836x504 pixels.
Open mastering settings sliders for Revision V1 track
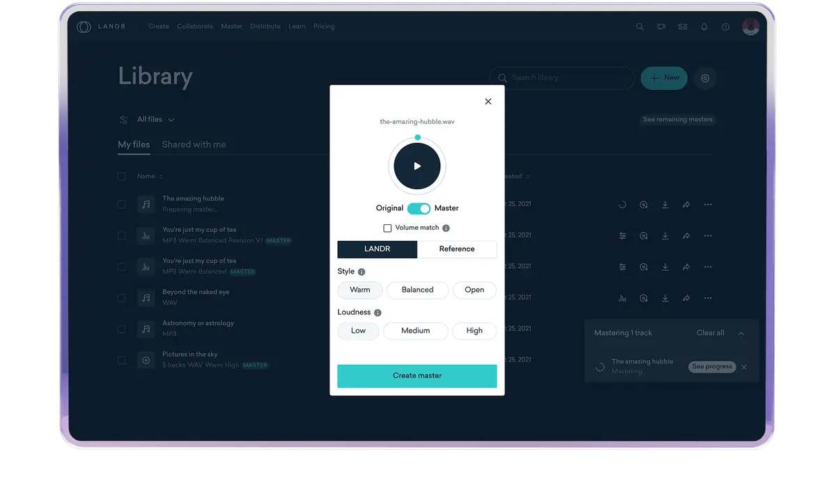pos(623,236)
